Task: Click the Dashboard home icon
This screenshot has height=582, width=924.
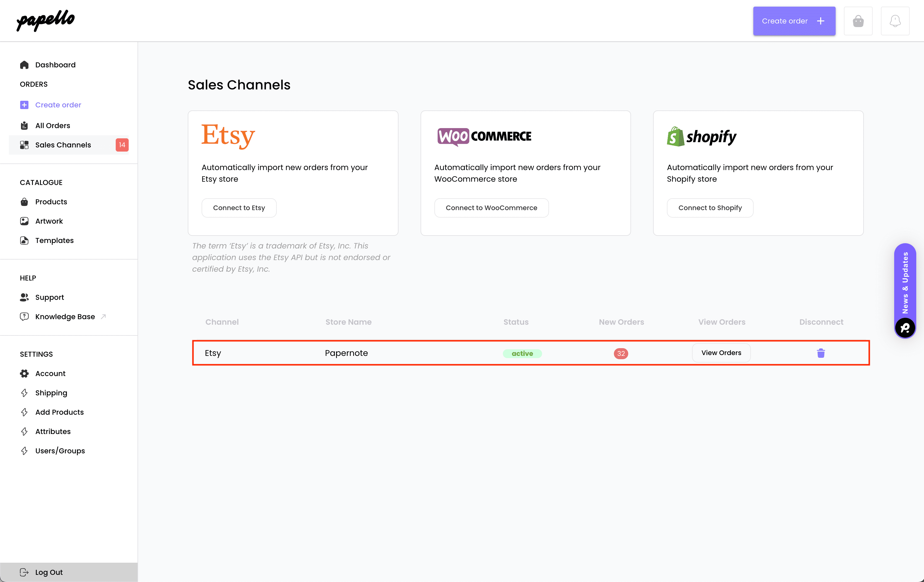Action: click(x=24, y=65)
